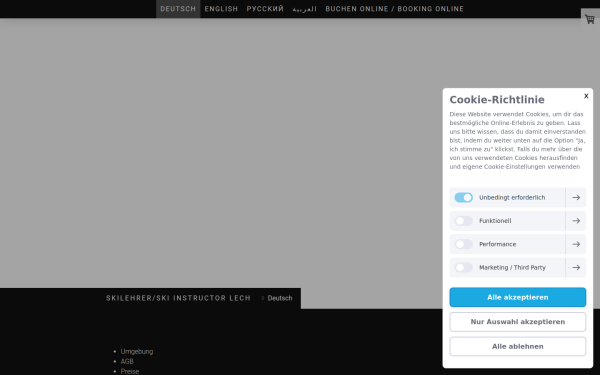The width and height of the screenshot is (600, 375).
Task: Close the cookie policy dialog
Action: (x=586, y=96)
